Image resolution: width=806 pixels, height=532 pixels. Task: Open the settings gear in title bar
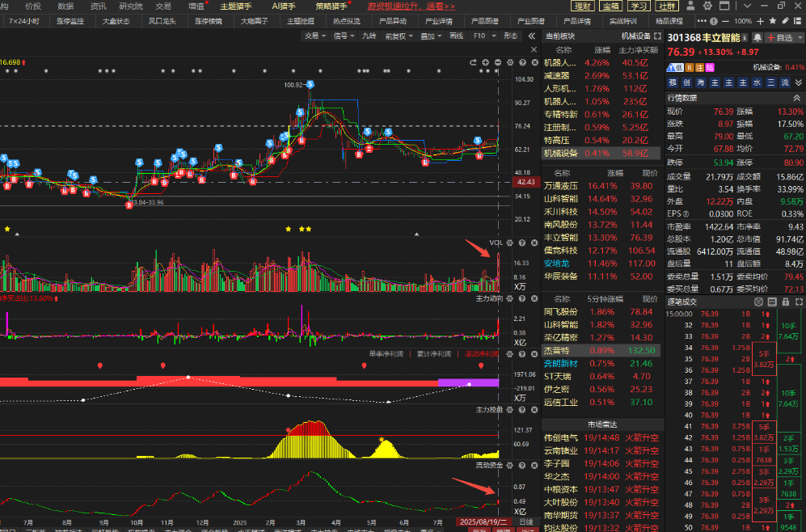point(707,6)
